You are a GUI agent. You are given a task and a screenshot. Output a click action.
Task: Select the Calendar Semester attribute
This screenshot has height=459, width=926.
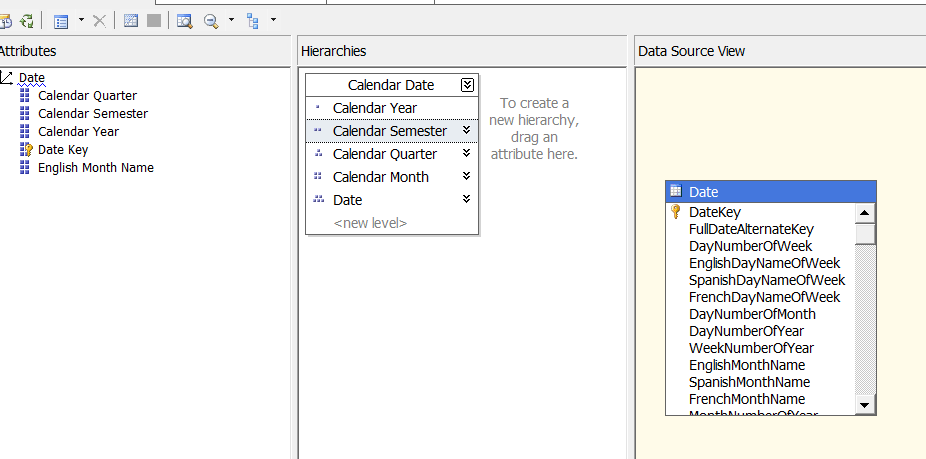tap(93, 113)
